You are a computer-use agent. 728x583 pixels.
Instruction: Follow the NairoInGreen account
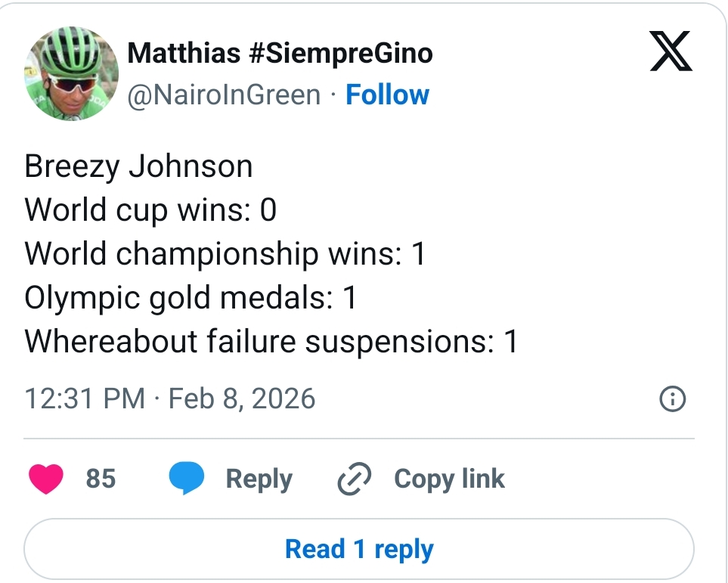387,95
